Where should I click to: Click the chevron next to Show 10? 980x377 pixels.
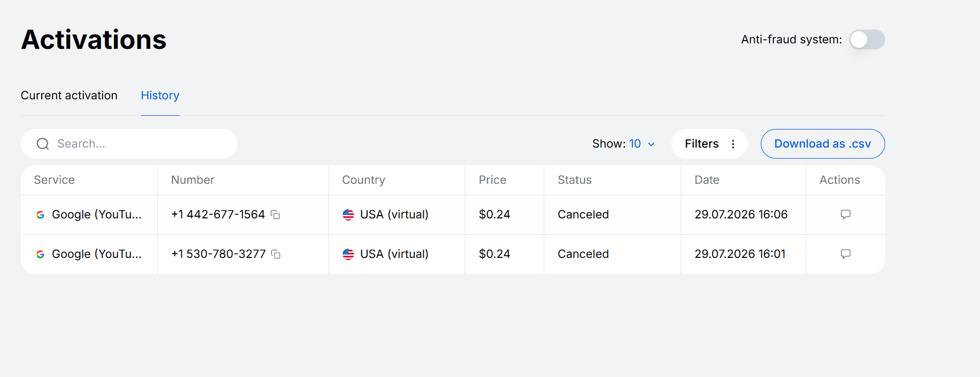click(651, 144)
